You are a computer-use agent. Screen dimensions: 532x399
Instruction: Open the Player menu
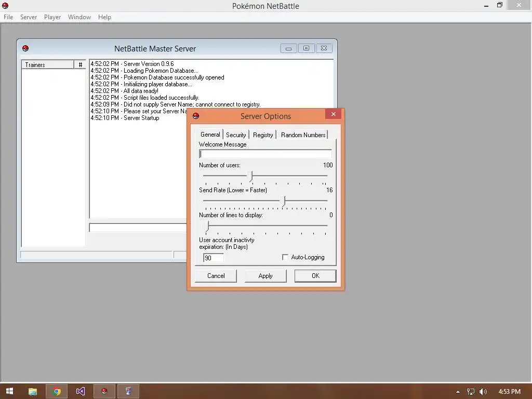tap(52, 17)
